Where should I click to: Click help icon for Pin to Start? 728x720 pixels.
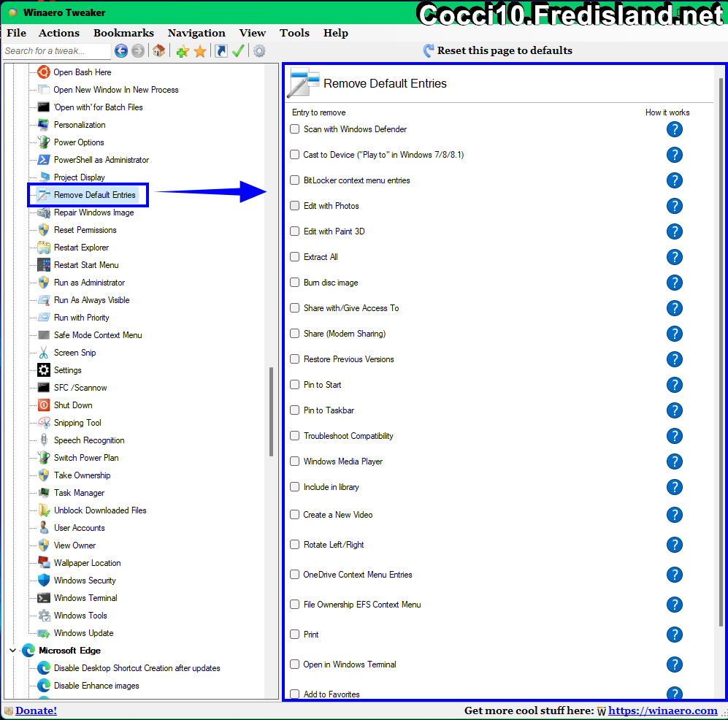pos(674,384)
